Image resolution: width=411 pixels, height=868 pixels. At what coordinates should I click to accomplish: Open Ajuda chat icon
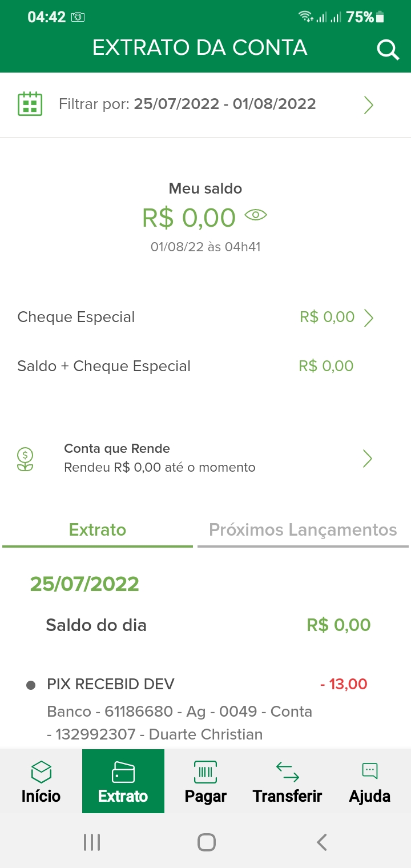click(370, 772)
